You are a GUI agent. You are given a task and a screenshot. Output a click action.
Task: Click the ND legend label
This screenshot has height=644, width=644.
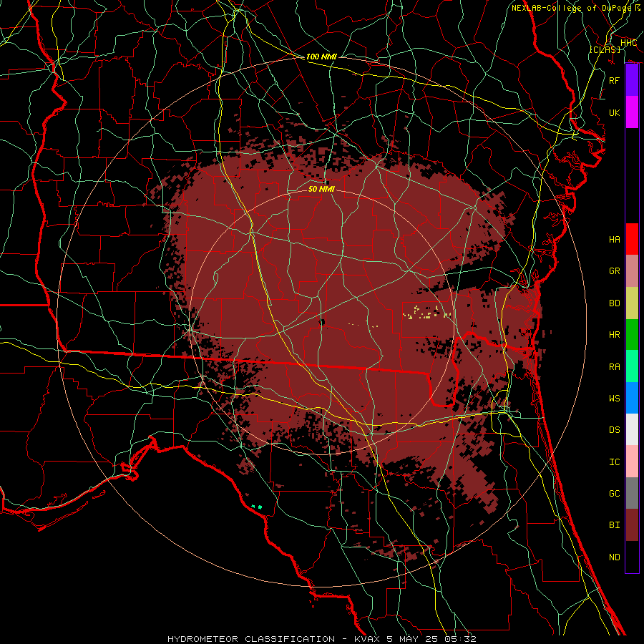[x=615, y=557]
